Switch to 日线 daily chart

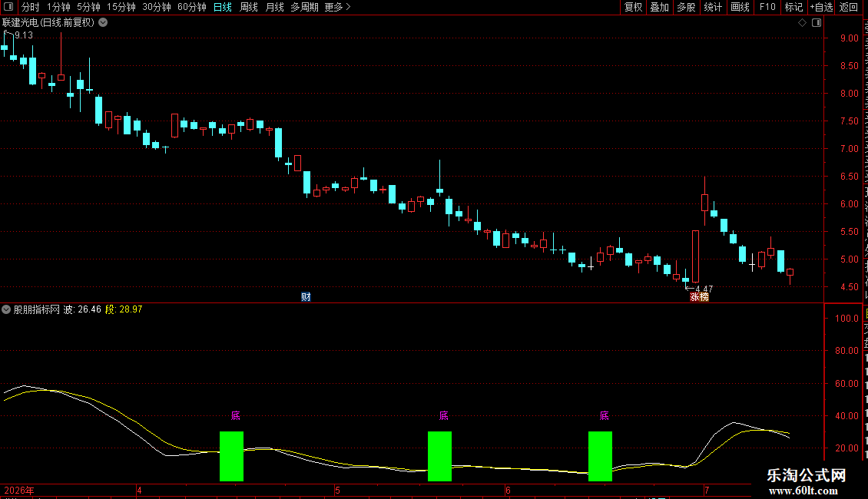[x=223, y=7]
